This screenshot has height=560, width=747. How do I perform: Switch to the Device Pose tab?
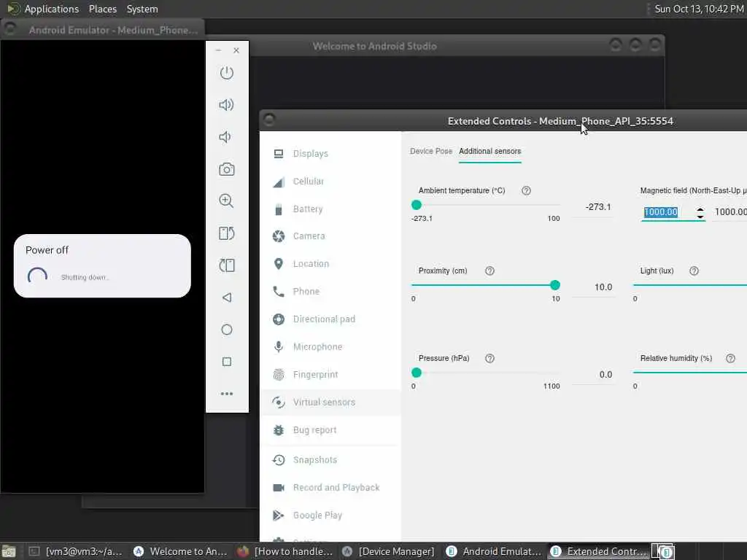point(430,151)
